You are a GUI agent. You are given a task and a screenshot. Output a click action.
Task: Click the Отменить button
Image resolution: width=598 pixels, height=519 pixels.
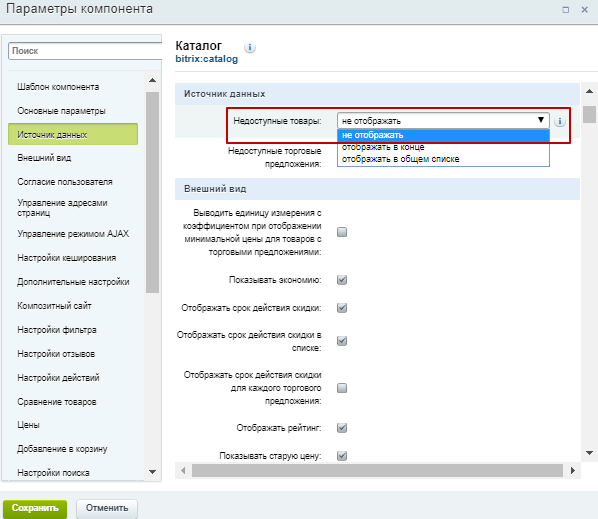(x=107, y=508)
